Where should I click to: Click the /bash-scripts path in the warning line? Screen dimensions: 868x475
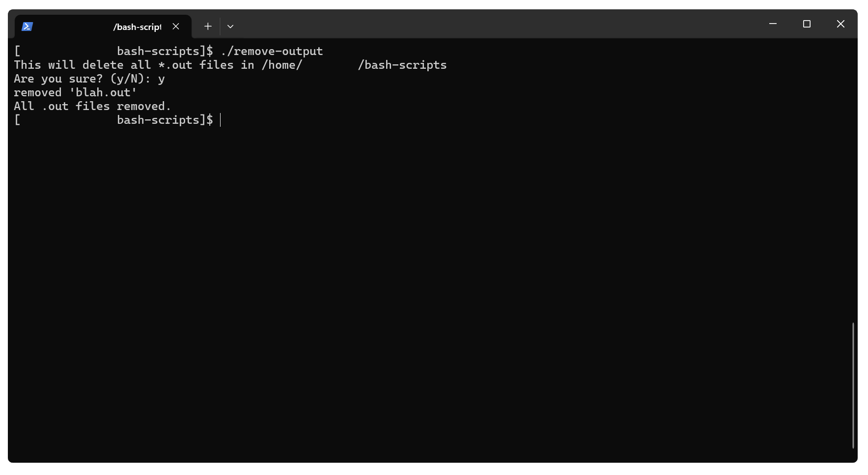[402, 65]
